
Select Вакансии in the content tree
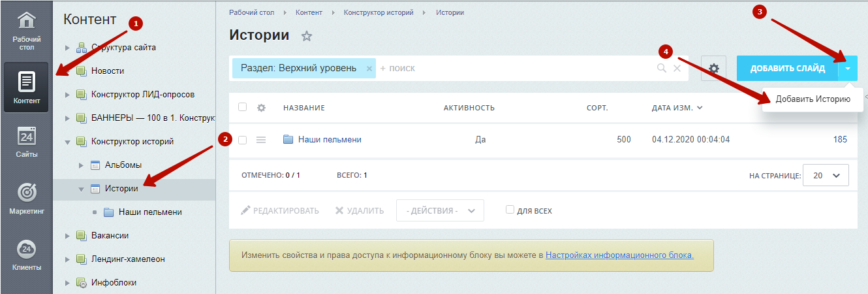pos(110,235)
